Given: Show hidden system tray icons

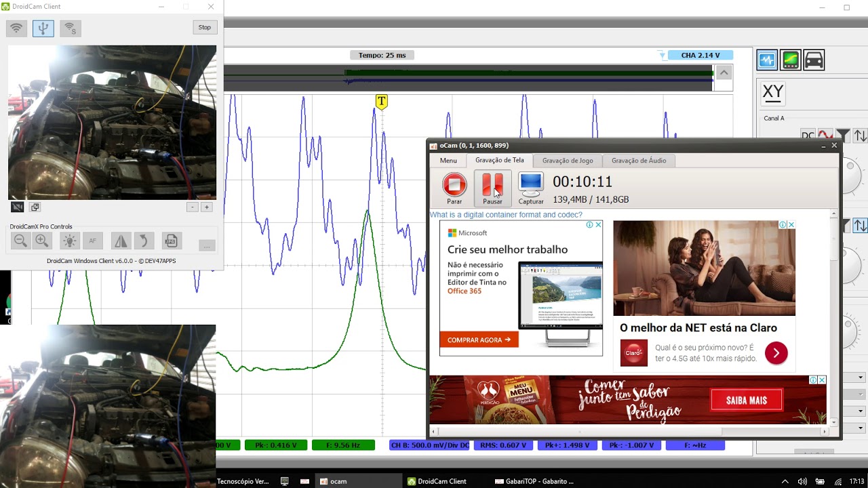Looking at the screenshot, I should click(785, 481).
